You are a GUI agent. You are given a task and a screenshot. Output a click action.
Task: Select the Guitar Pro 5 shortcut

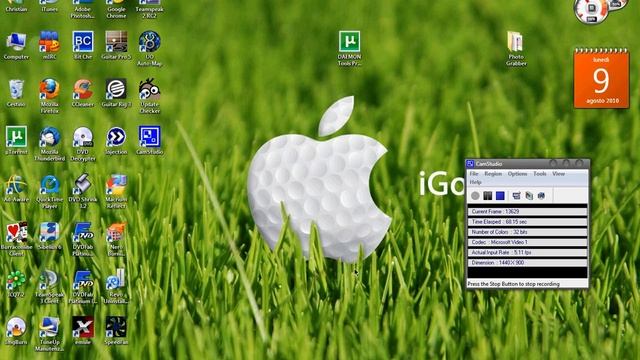[116, 46]
